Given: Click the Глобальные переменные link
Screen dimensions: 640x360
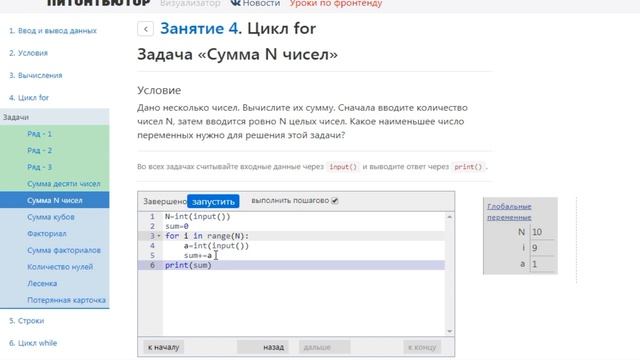Looking at the screenshot, I should pos(509,212).
